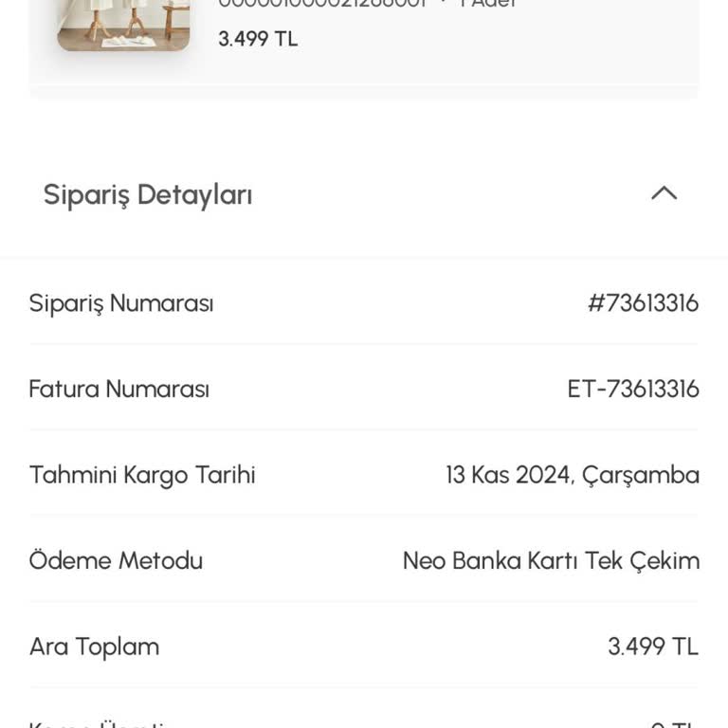Tap the product price 3.499 TL
The height and width of the screenshot is (728, 728).
click(x=258, y=39)
